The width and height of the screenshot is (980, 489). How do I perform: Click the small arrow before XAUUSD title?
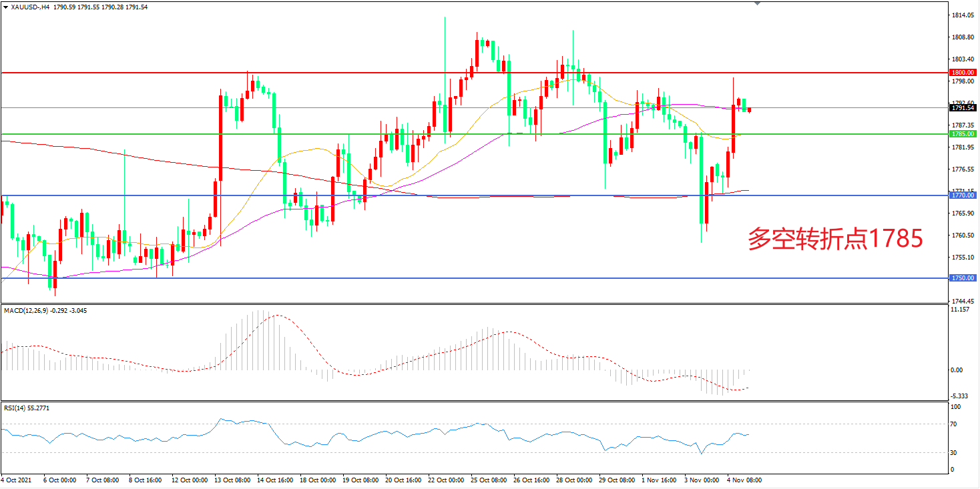(x=6, y=7)
